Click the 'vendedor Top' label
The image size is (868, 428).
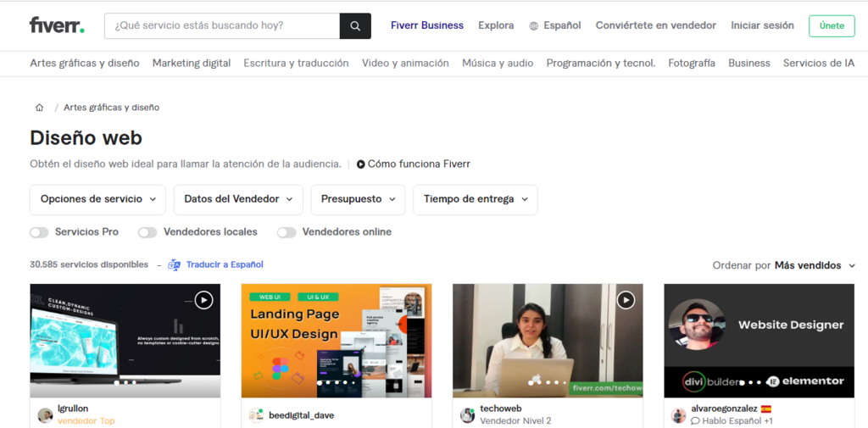pyautogui.click(x=86, y=421)
